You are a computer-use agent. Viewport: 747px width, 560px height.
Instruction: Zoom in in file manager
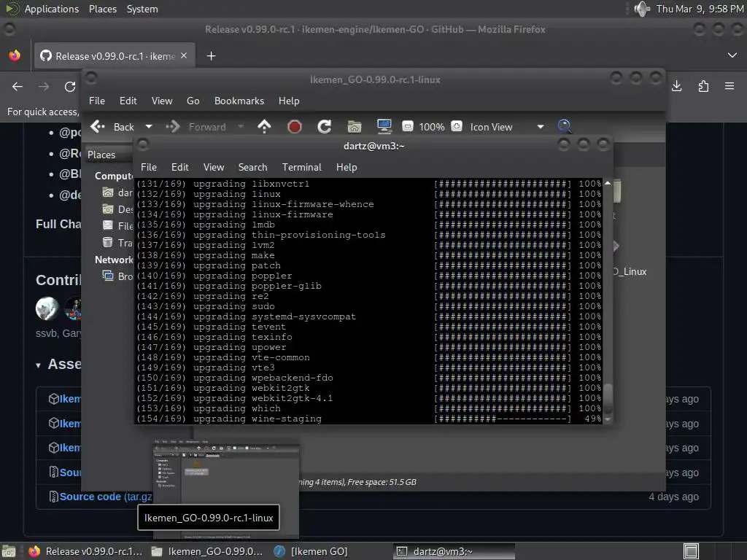(x=457, y=126)
